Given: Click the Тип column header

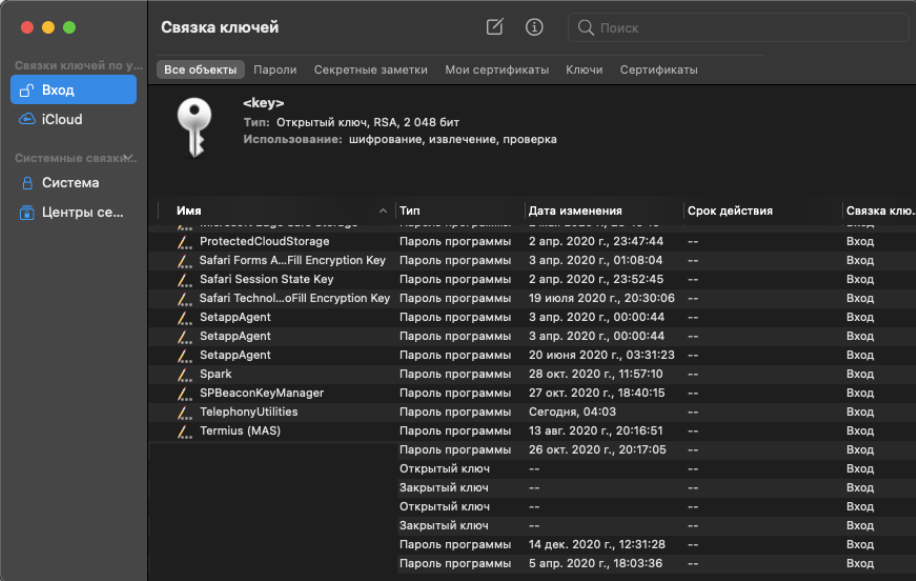Looking at the screenshot, I should 410,211.
